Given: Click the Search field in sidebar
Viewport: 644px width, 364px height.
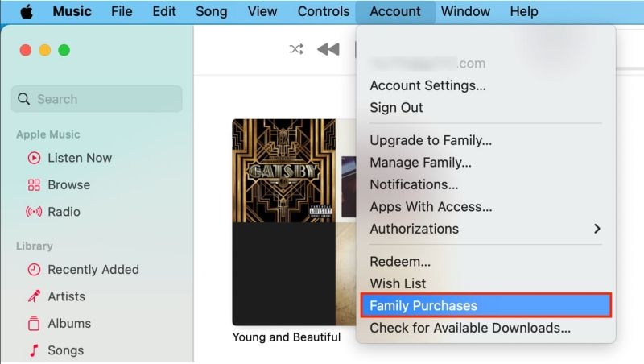Looking at the screenshot, I should click(98, 99).
